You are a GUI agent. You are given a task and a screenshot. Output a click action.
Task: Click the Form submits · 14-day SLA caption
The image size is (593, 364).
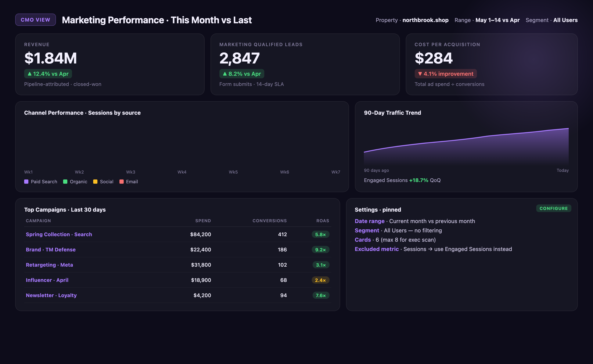251,84
